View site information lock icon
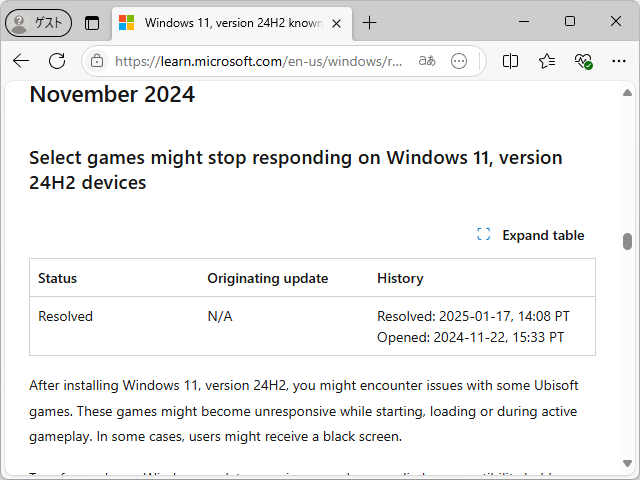The image size is (640, 480). pos(97,61)
